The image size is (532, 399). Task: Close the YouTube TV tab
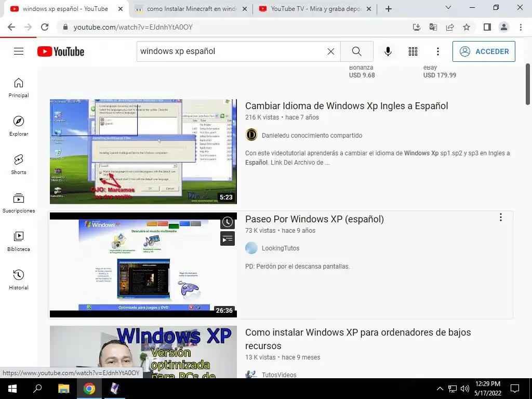[369, 9]
